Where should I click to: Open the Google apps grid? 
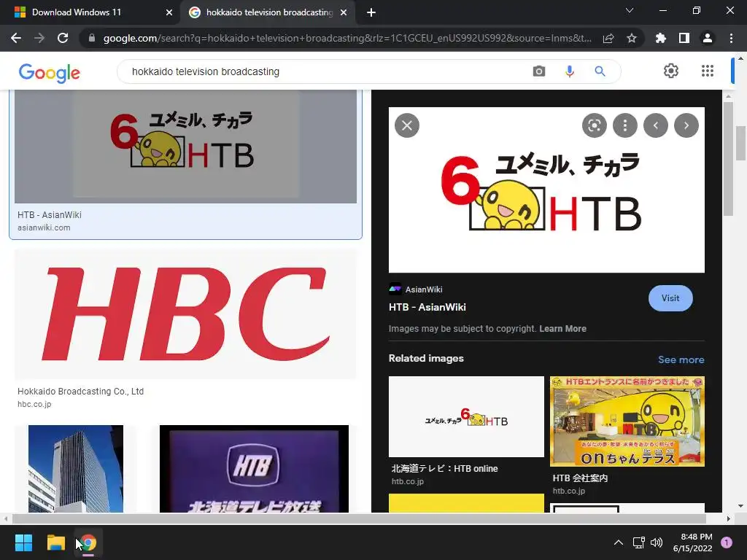click(x=708, y=71)
